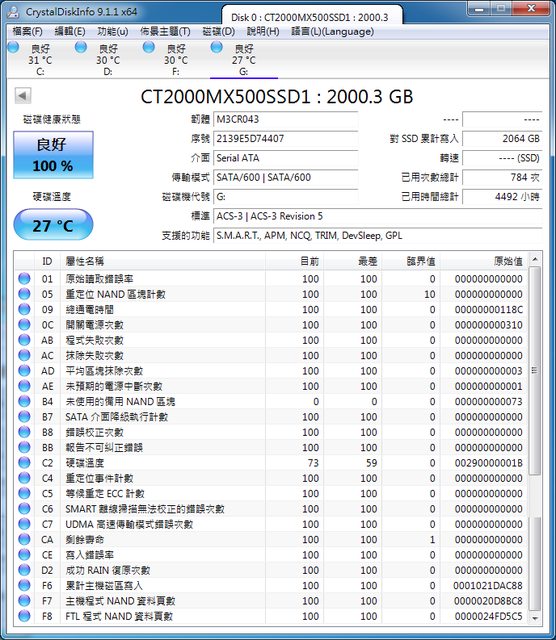Click the 良好 100 % health status button
The width and height of the screenshot is (556, 640).
[x=53, y=155]
